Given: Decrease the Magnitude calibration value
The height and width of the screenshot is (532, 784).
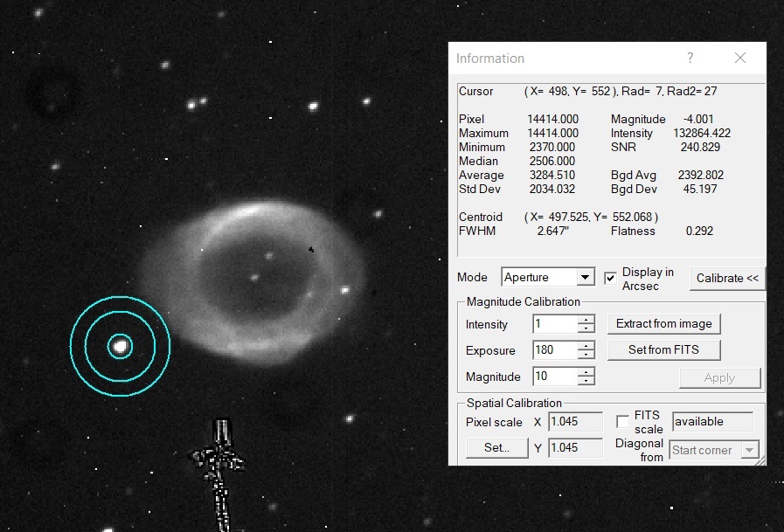Looking at the screenshot, I should (586, 380).
